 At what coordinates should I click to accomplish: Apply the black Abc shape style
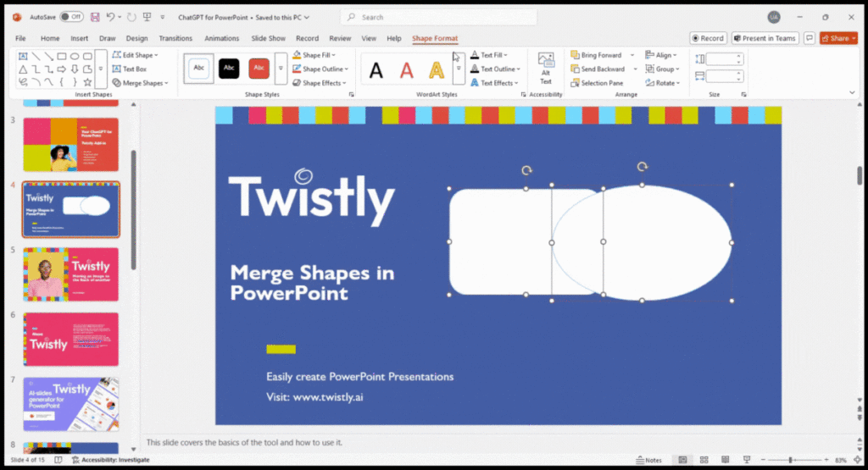click(x=229, y=68)
